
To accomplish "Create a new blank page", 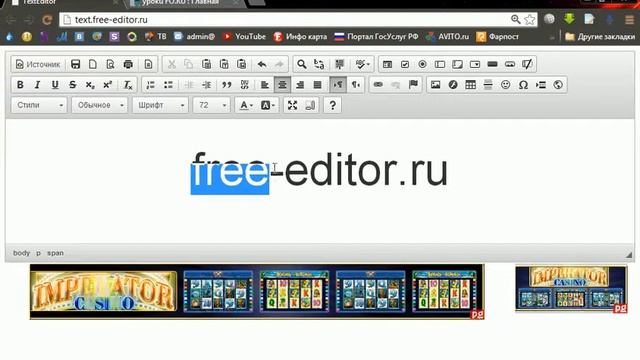I will 93,64.
